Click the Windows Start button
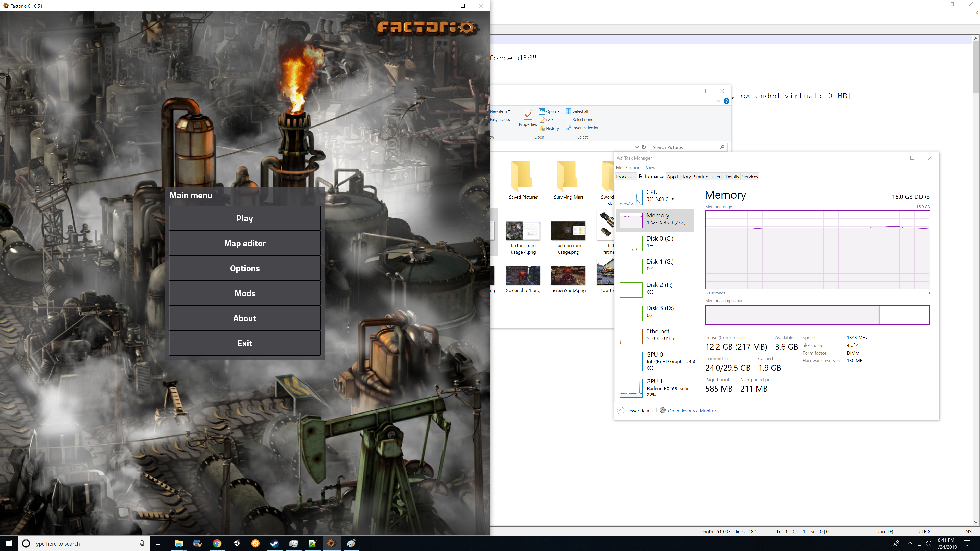 click(x=9, y=543)
